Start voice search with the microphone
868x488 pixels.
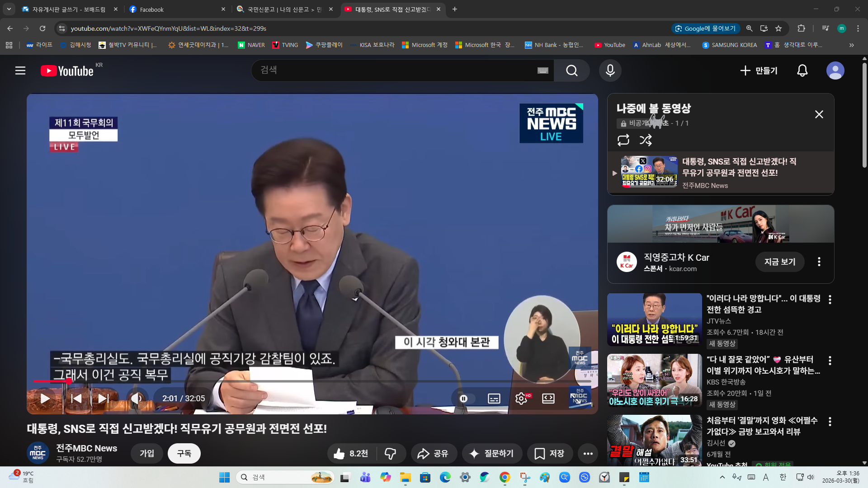tap(610, 70)
